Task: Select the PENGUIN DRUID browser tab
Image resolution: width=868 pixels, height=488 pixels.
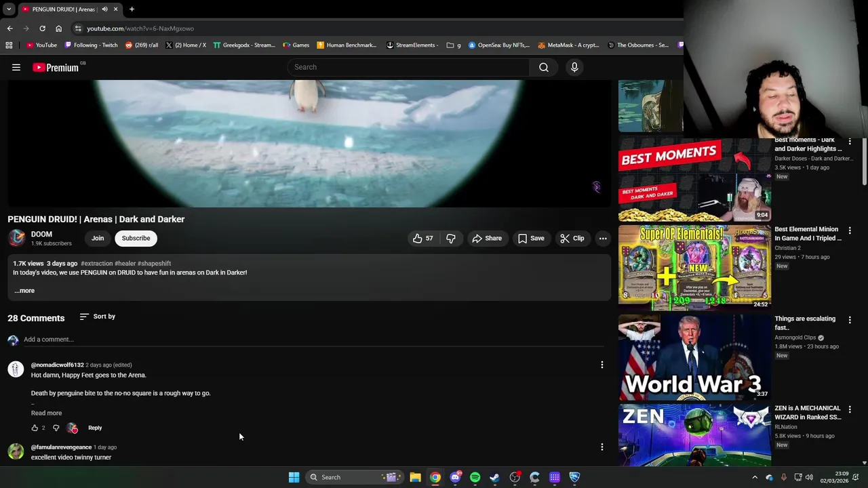Action: (x=69, y=9)
